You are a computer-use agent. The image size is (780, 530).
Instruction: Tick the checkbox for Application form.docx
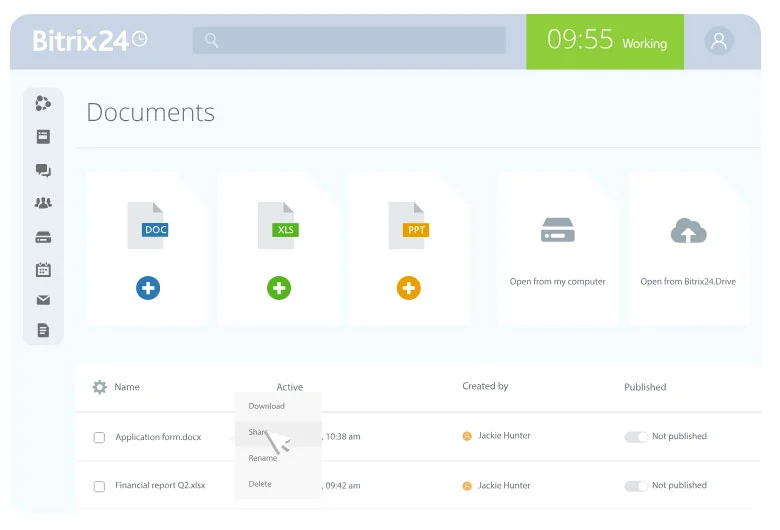(x=99, y=437)
